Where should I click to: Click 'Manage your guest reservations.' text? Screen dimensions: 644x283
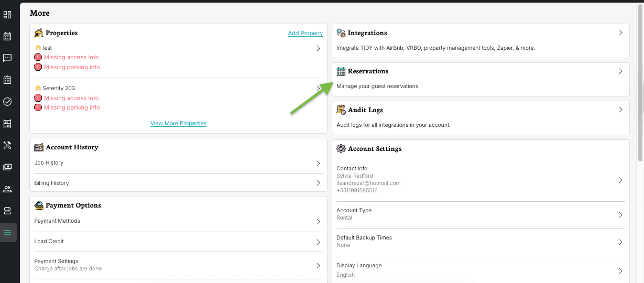coord(378,86)
